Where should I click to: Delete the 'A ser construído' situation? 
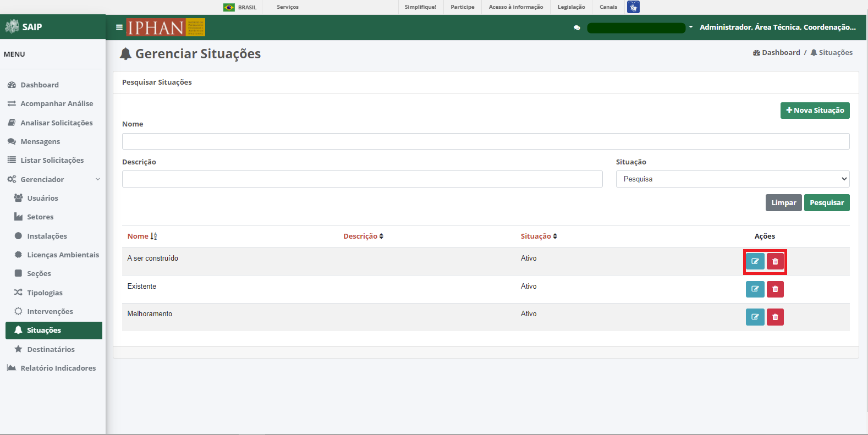point(775,261)
